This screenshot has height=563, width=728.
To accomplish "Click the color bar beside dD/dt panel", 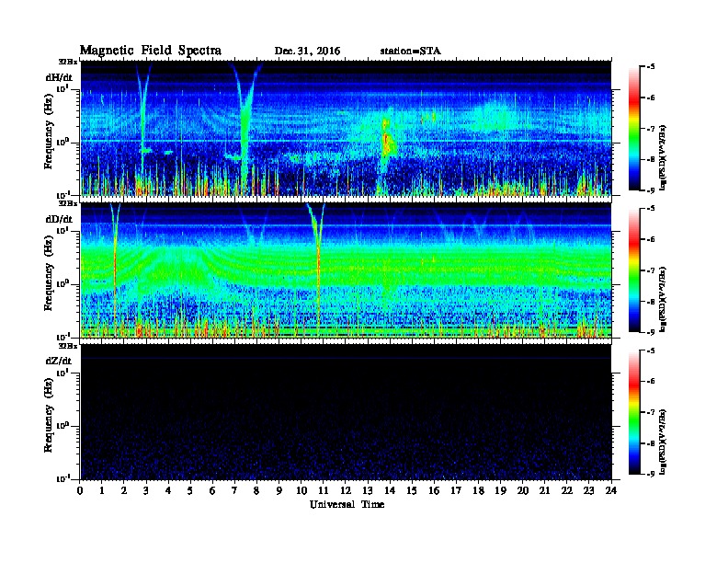I will tap(634, 270).
